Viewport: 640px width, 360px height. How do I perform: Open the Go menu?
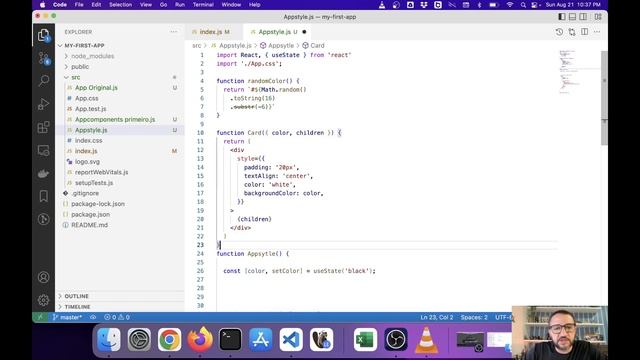(x=163, y=4)
